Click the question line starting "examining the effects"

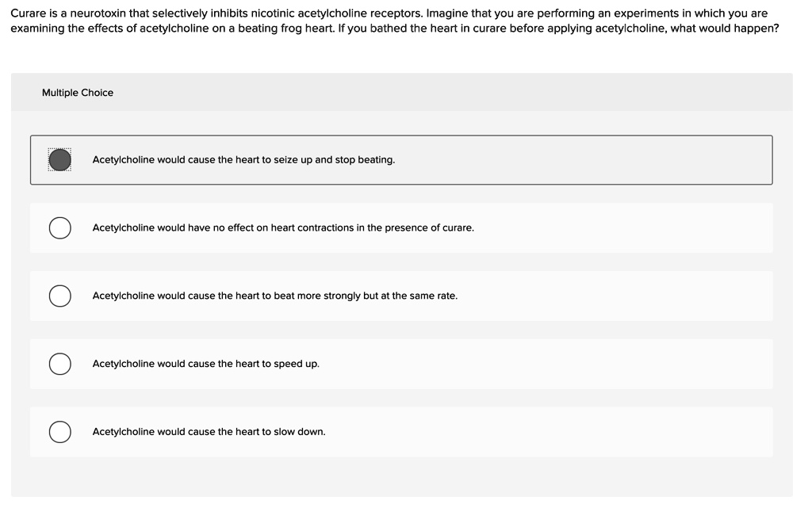[x=395, y=29]
